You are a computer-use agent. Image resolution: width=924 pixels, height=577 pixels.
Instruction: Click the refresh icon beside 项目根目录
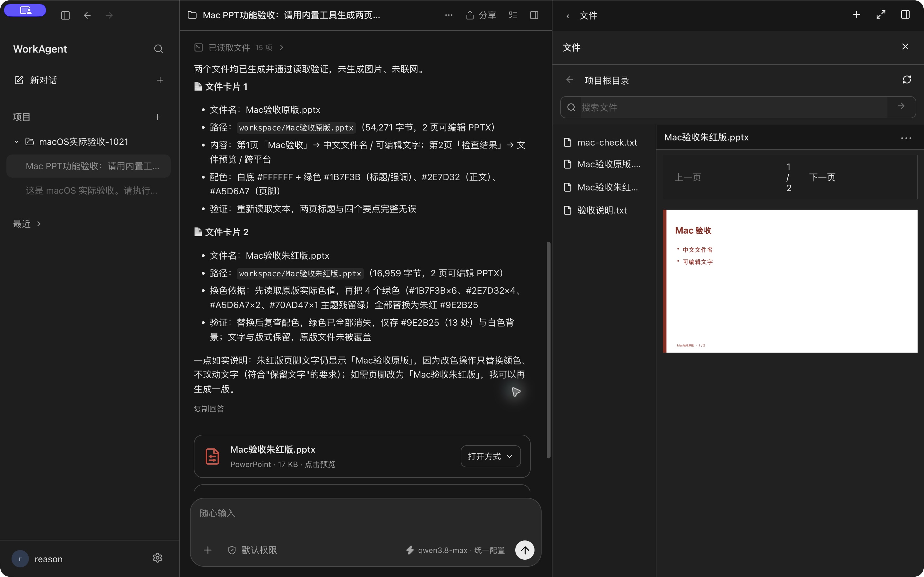pos(906,80)
